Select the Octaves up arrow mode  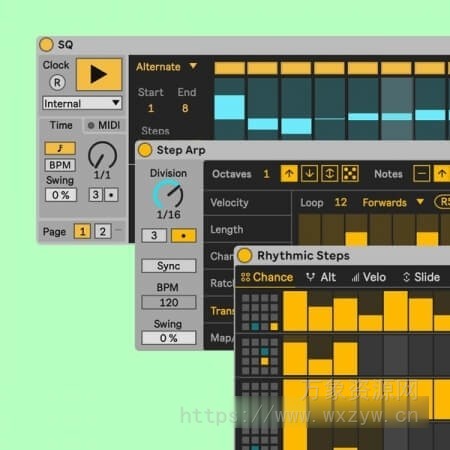pyautogui.click(x=289, y=173)
